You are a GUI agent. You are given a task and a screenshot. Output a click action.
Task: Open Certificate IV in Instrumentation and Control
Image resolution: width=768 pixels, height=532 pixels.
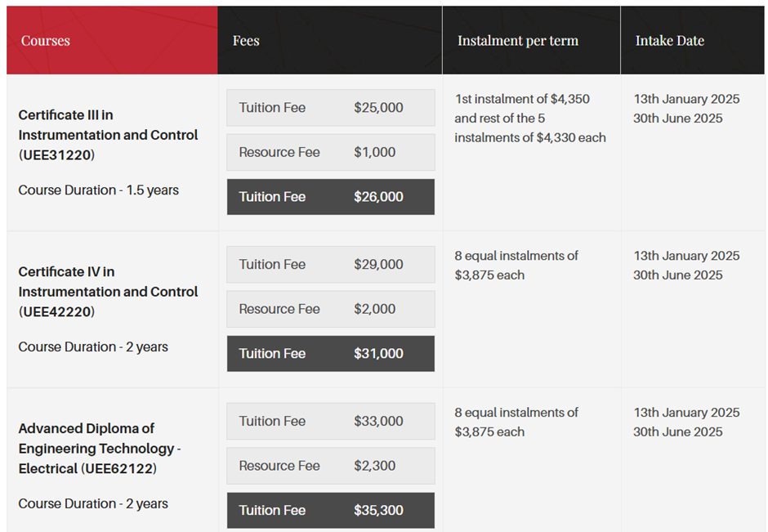[x=108, y=282]
